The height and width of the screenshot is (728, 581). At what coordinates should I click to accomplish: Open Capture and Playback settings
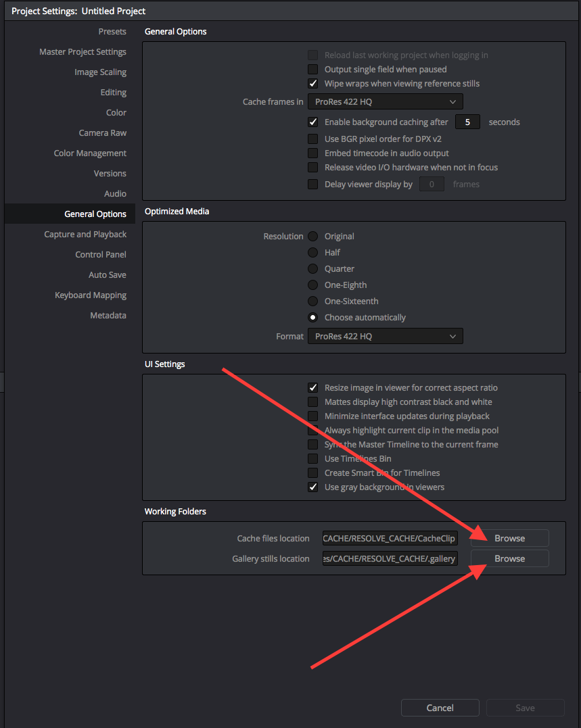(85, 235)
